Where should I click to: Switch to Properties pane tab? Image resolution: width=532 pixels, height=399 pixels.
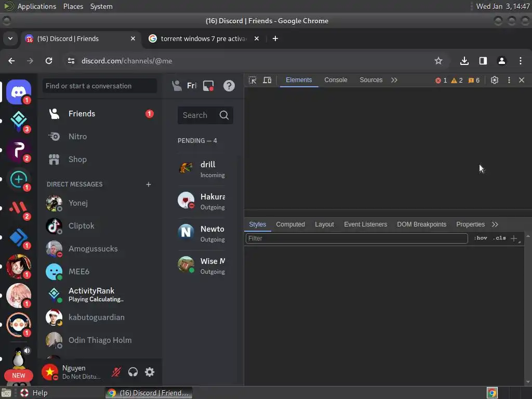[470, 224]
